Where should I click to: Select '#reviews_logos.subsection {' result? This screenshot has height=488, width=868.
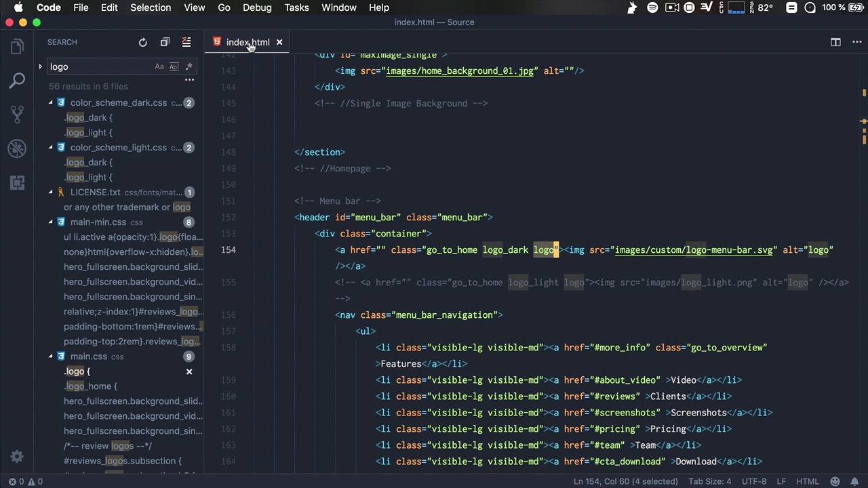123,460
